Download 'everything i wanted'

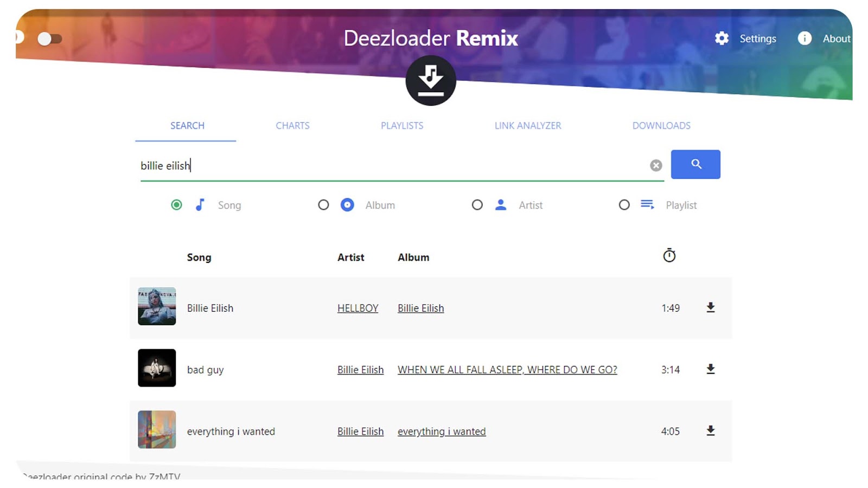click(711, 431)
